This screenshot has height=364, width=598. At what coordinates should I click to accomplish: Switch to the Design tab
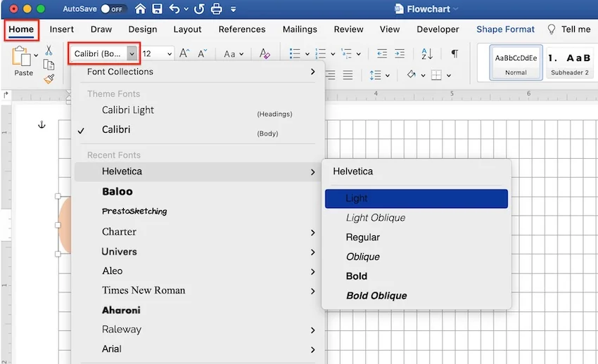click(x=143, y=30)
